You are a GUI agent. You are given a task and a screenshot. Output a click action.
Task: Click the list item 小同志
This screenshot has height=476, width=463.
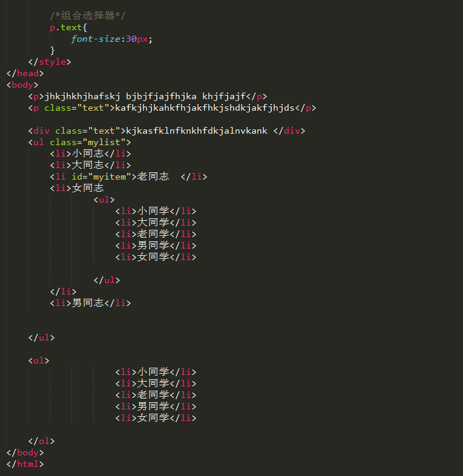88,154
